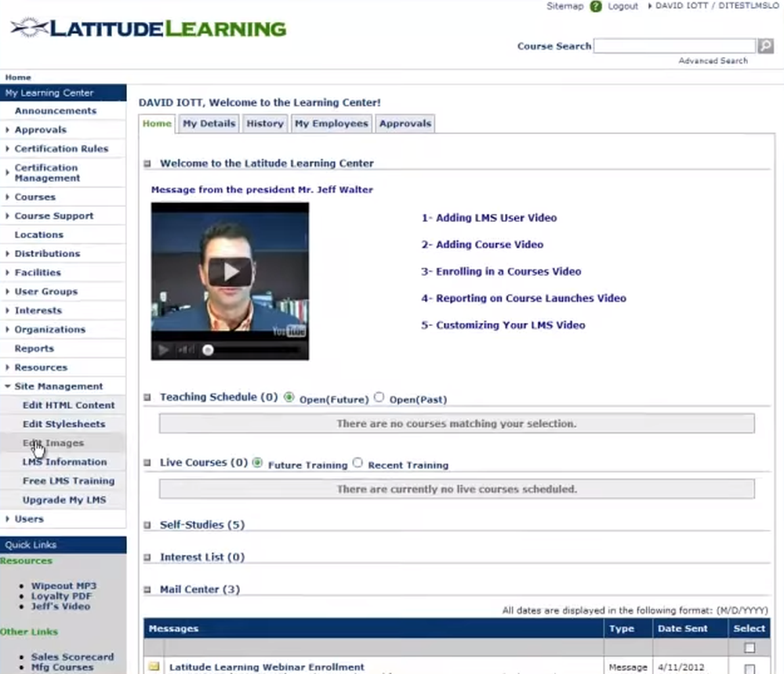The width and height of the screenshot is (784, 674).
Task: Open Free LMS Training
Action: click(68, 481)
